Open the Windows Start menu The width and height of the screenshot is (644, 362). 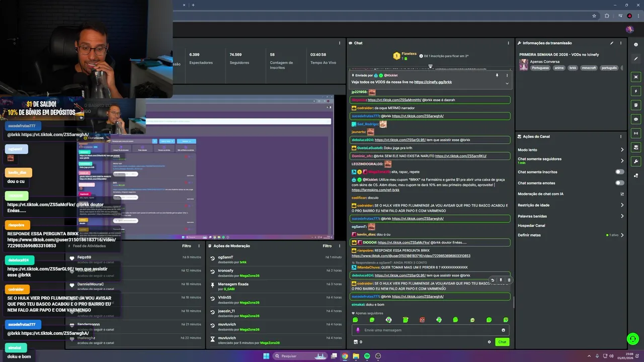pyautogui.click(x=266, y=356)
